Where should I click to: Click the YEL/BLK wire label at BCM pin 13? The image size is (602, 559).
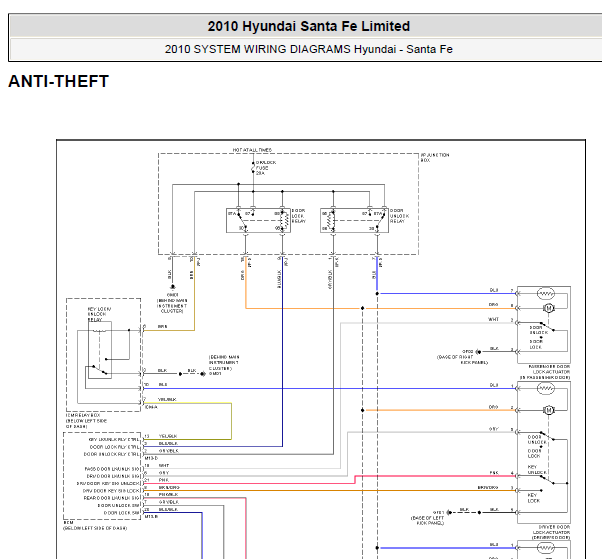coord(168,436)
